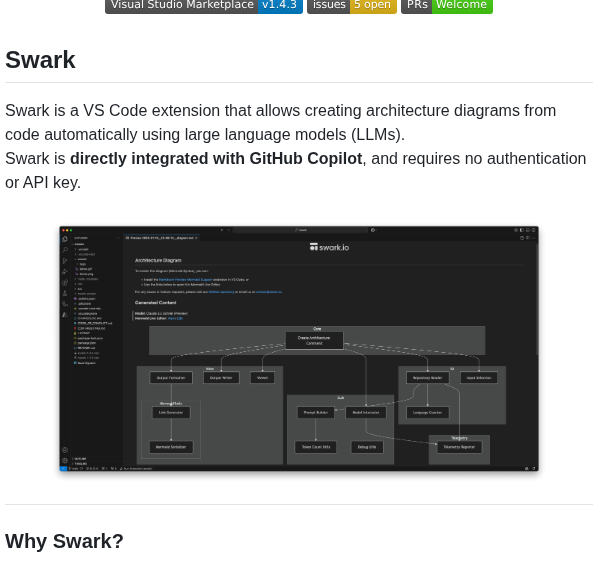597x564 pixels.
Task: Open the Swark demo screenshot image
Action: pos(299,349)
